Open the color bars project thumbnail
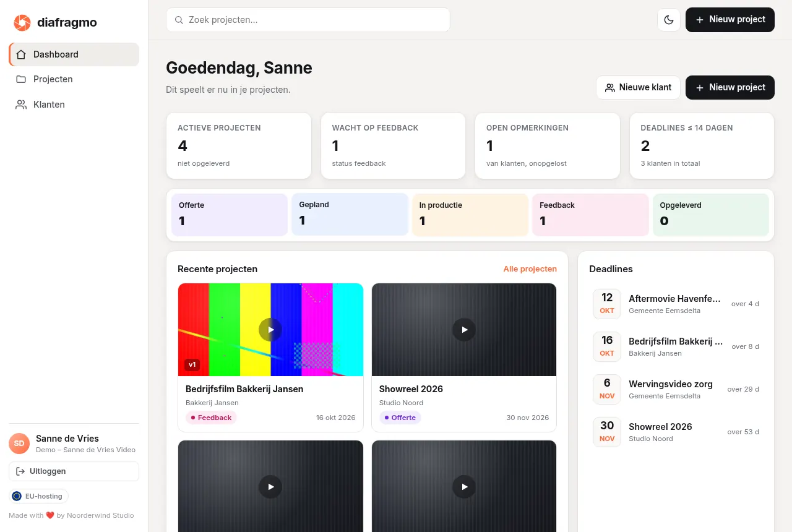The width and height of the screenshot is (792, 532). pos(270,330)
